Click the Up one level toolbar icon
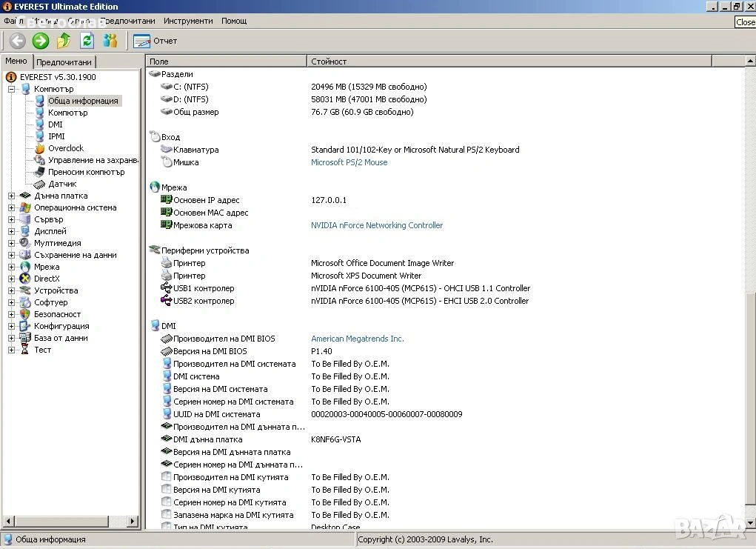Image resolution: width=756 pixels, height=549 pixels. [x=64, y=41]
